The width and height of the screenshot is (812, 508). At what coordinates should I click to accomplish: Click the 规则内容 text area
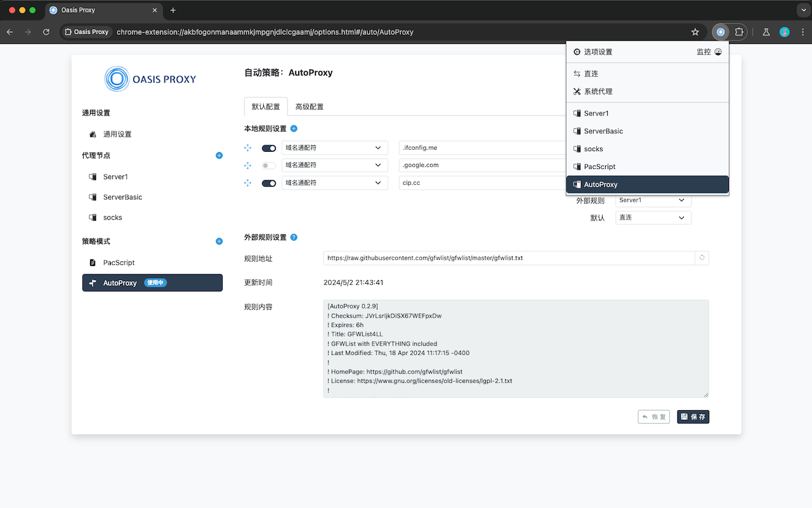coord(516,349)
